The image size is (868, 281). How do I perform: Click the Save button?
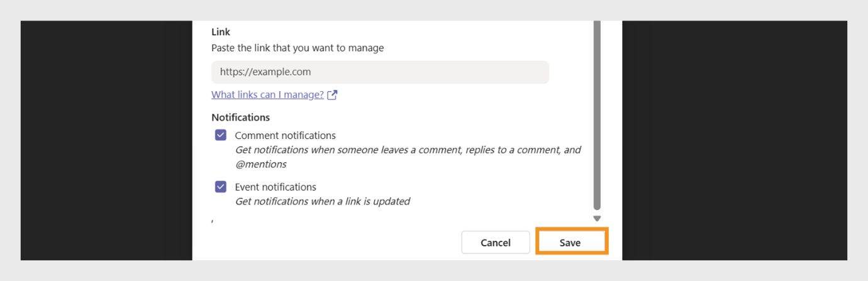570,243
